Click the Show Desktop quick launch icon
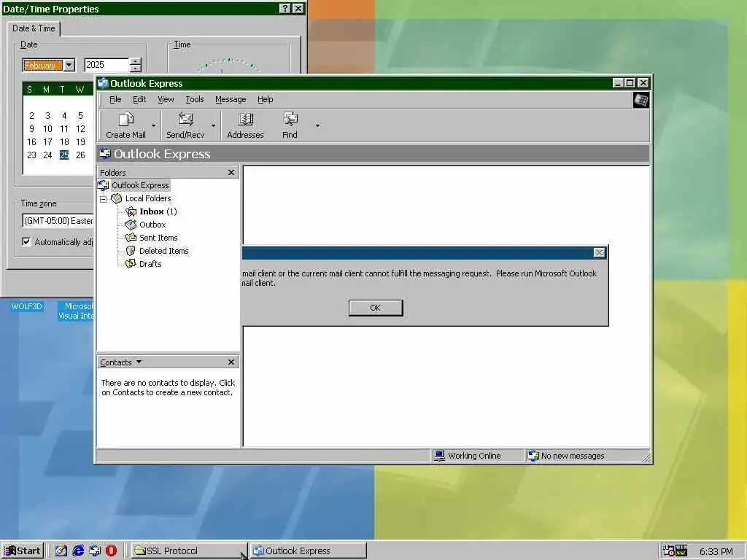The image size is (747, 560). pyautogui.click(x=61, y=551)
